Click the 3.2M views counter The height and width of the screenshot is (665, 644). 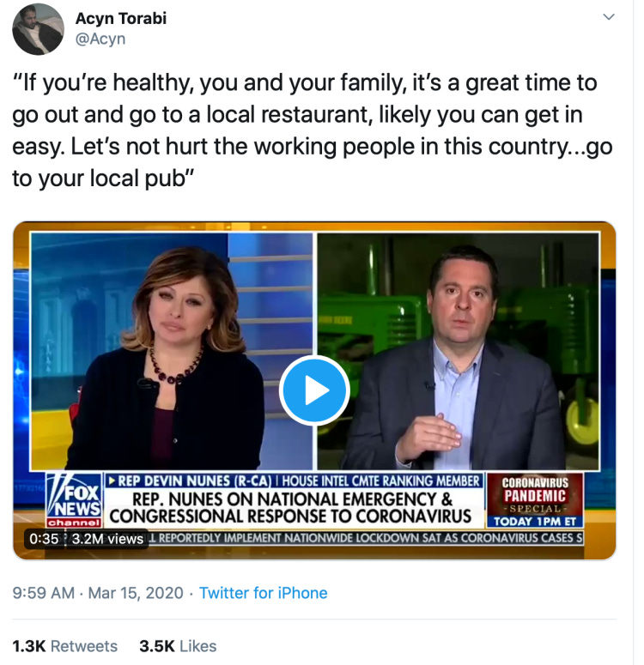[x=107, y=539]
